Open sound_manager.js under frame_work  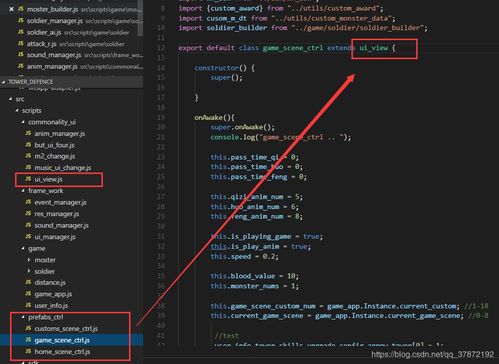pyautogui.click(x=62, y=225)
